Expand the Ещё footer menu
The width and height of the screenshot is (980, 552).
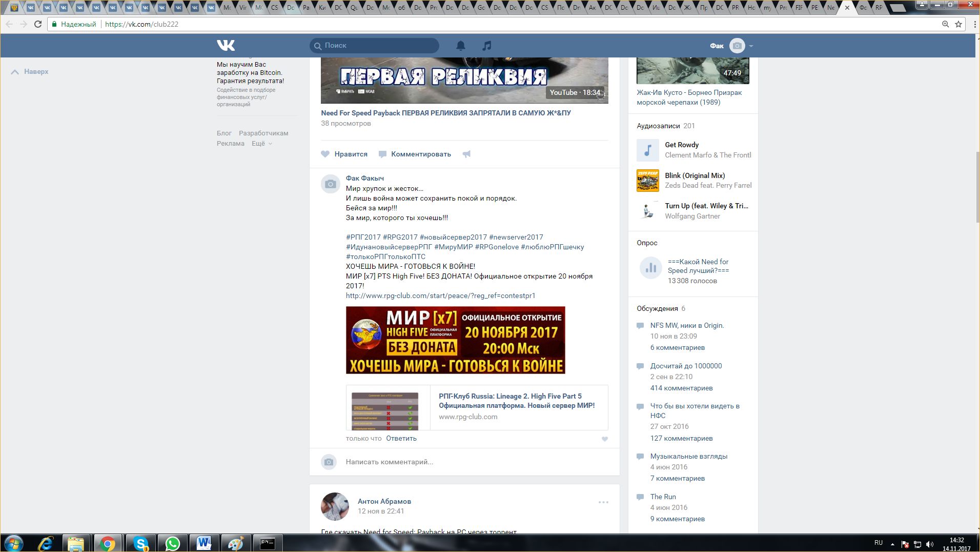click(261, 144)
